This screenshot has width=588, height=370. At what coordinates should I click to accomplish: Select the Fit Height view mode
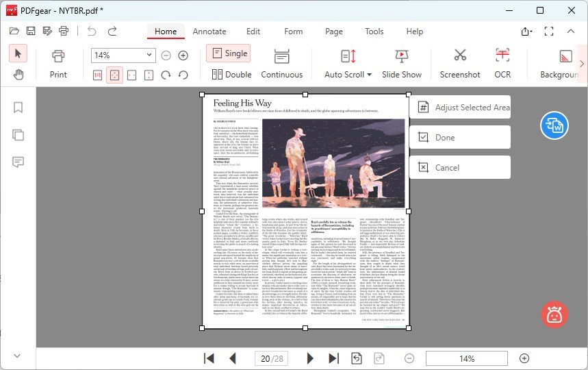click(149, 75)
